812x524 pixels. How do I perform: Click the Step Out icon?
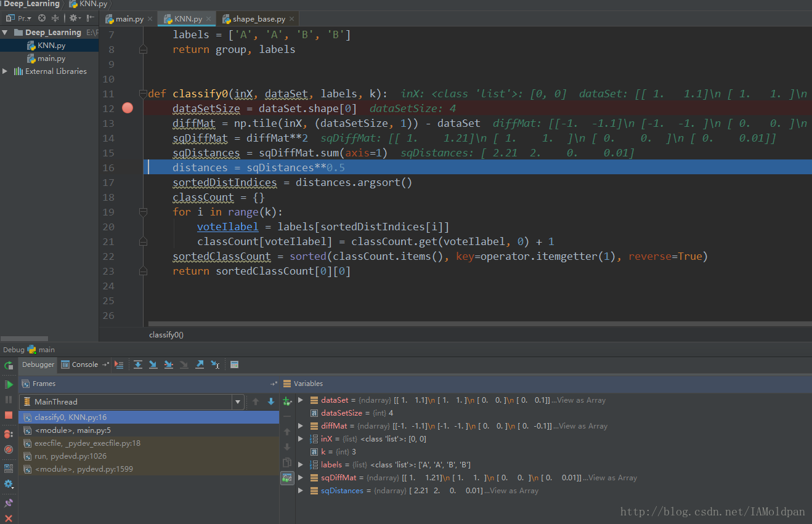(x=200, y=365)
